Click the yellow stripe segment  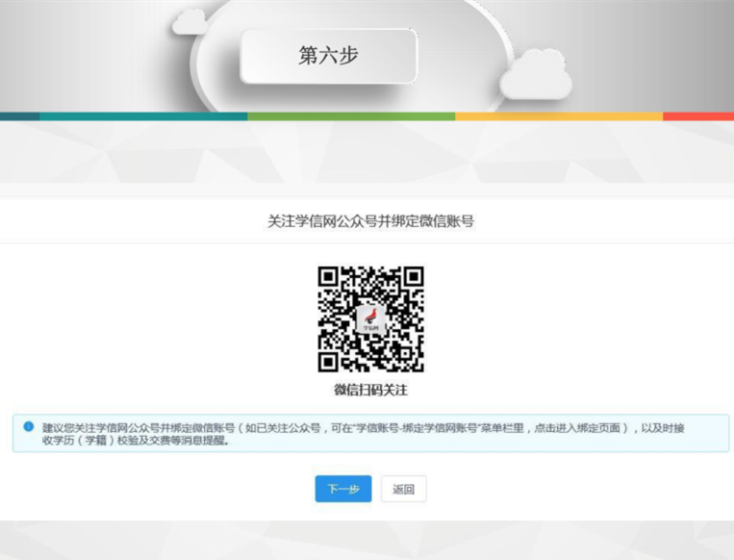pos(558,116)
